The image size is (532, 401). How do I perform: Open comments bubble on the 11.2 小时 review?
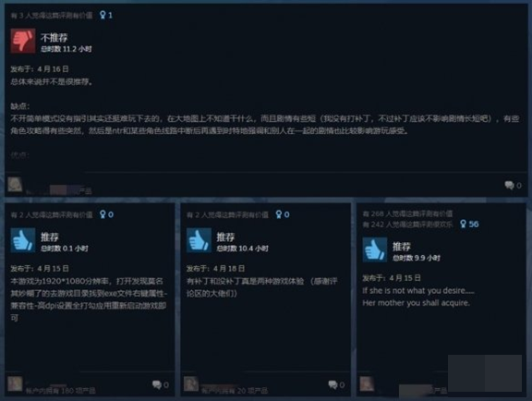(509, 185)
